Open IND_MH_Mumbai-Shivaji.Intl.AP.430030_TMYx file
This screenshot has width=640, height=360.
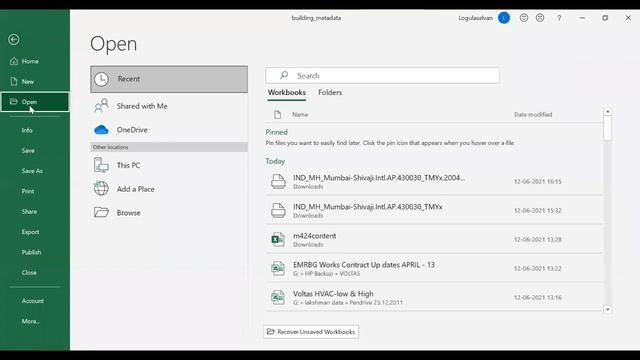click(x=434, y=210)
